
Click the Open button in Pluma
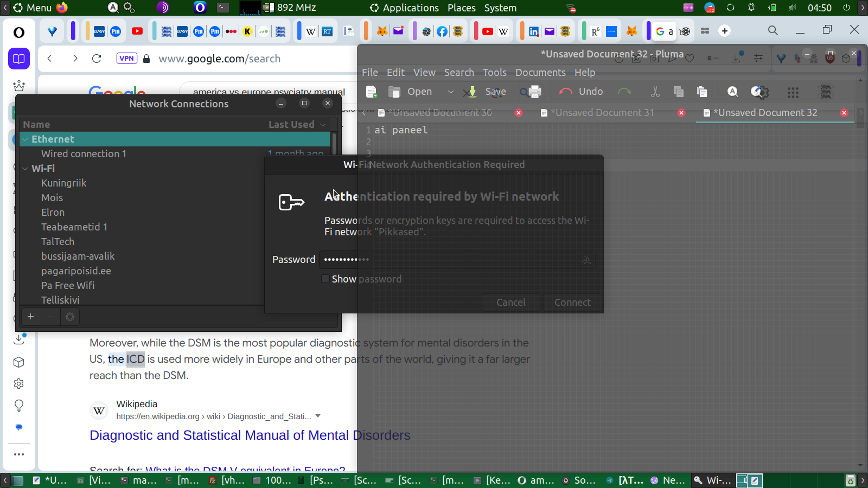411,92
